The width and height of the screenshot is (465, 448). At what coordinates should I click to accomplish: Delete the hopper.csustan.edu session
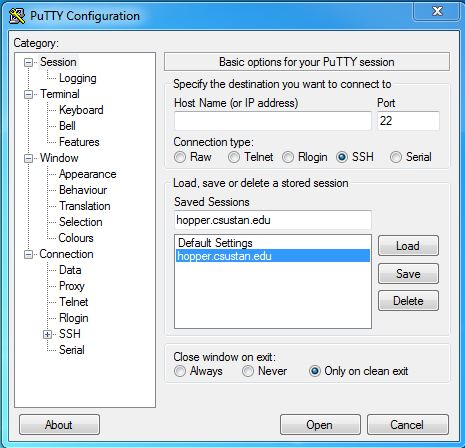[x=408, y=301]
